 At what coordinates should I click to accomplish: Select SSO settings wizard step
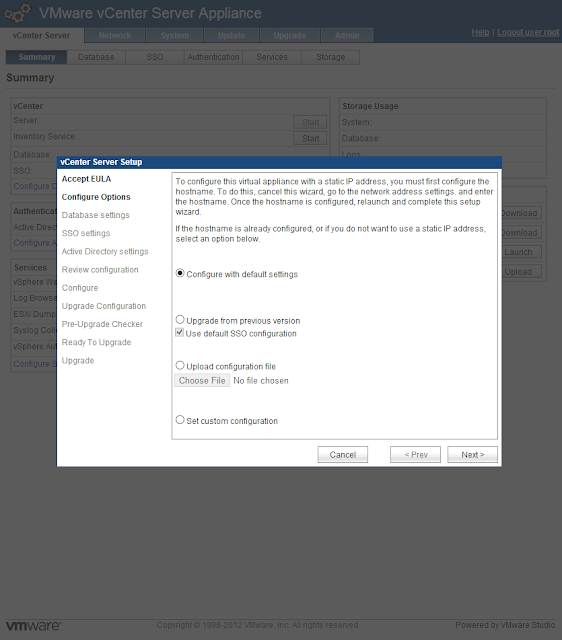[x=86, y=233]
